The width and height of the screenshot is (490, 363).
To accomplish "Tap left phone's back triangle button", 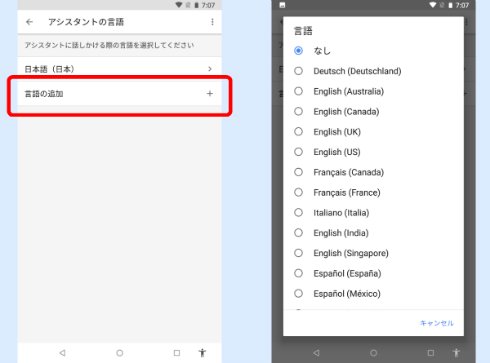I will 62,353.
